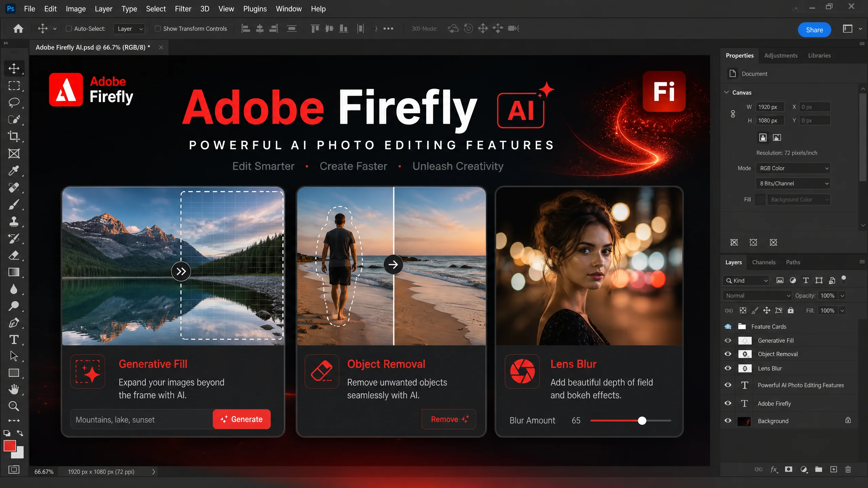868x488 pixels.
Task: Select the Path Selection tool
Action: click(x=14, y=356)
